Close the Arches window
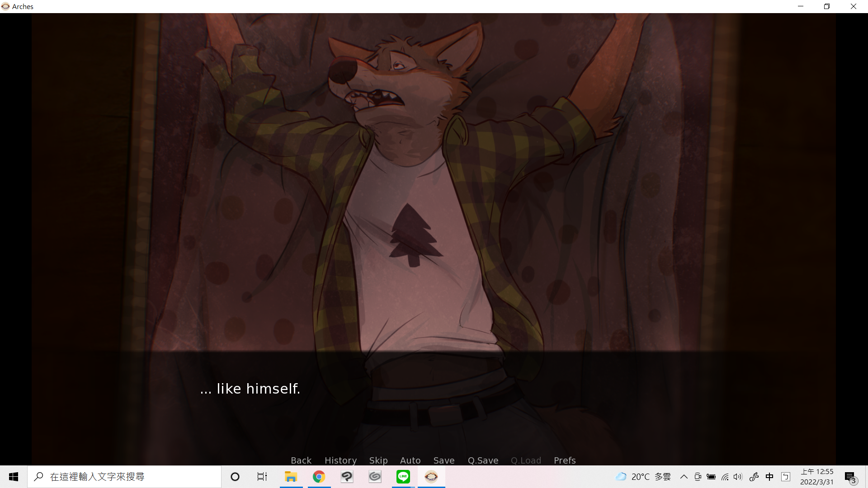 pos(854,6)
